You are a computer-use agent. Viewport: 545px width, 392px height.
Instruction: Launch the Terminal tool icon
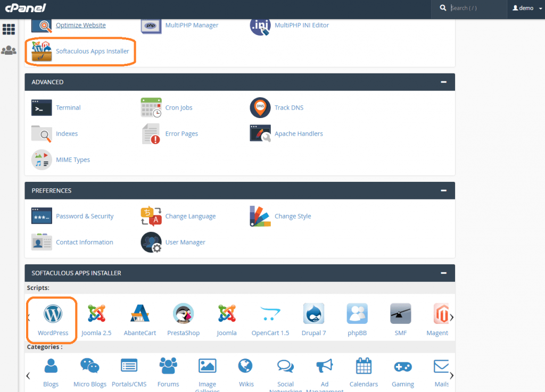(x=68, y=107)
